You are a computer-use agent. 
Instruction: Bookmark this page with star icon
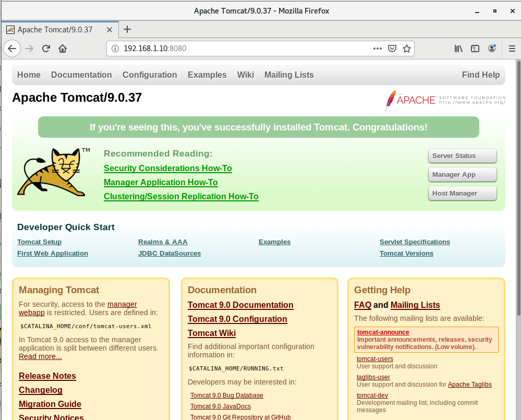tap(407, 49)
